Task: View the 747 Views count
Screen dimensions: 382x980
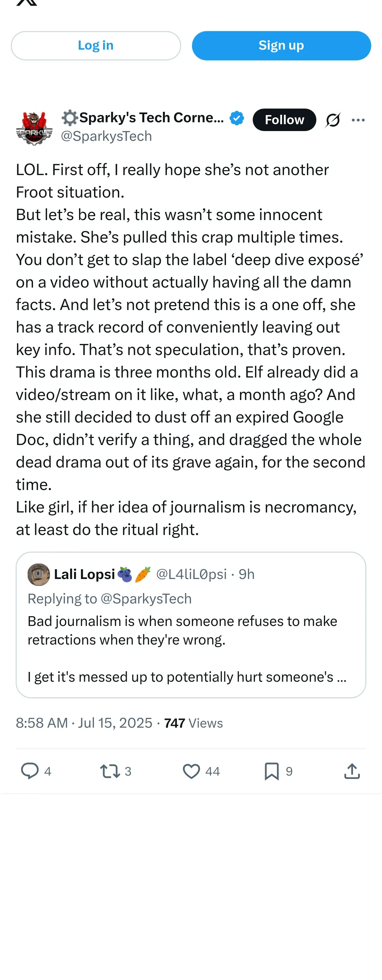Action: 194,722
